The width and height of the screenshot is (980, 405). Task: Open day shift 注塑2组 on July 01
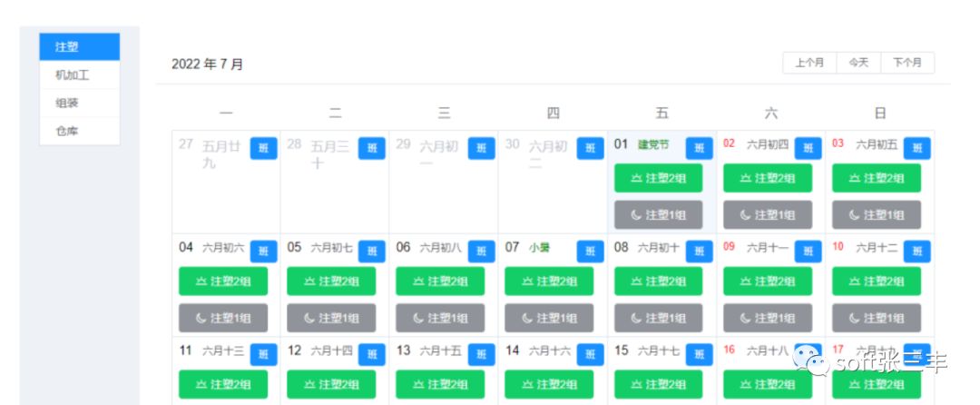coord(658,178)
